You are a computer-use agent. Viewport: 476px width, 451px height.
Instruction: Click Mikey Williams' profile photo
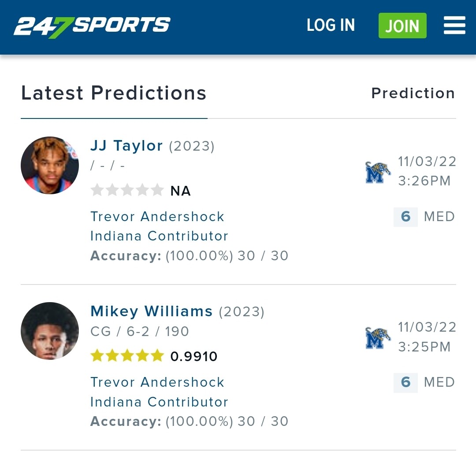50,331
